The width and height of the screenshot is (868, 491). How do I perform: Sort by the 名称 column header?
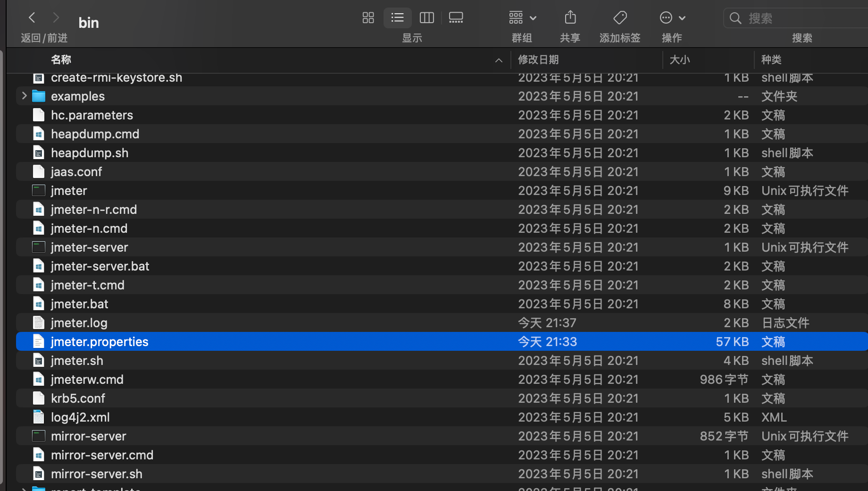(61, 59)
